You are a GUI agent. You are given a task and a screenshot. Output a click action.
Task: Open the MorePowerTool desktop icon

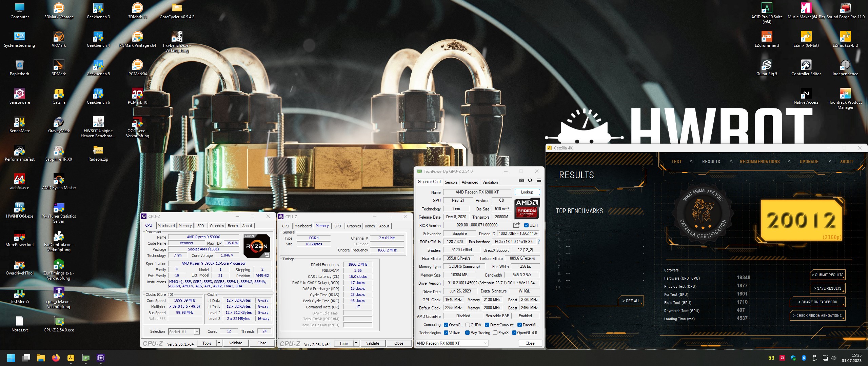(x=20, y=239)
